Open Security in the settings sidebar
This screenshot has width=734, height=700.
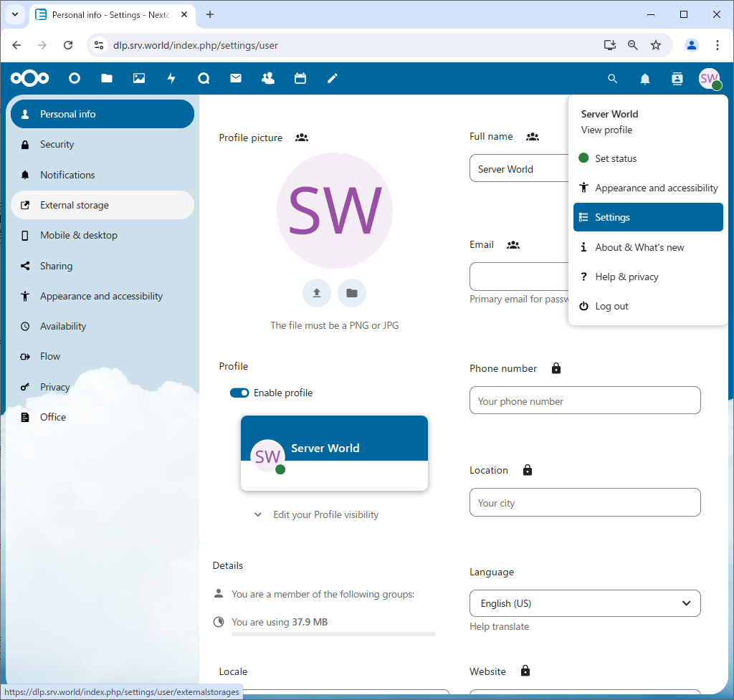click(x=57, y=145)
